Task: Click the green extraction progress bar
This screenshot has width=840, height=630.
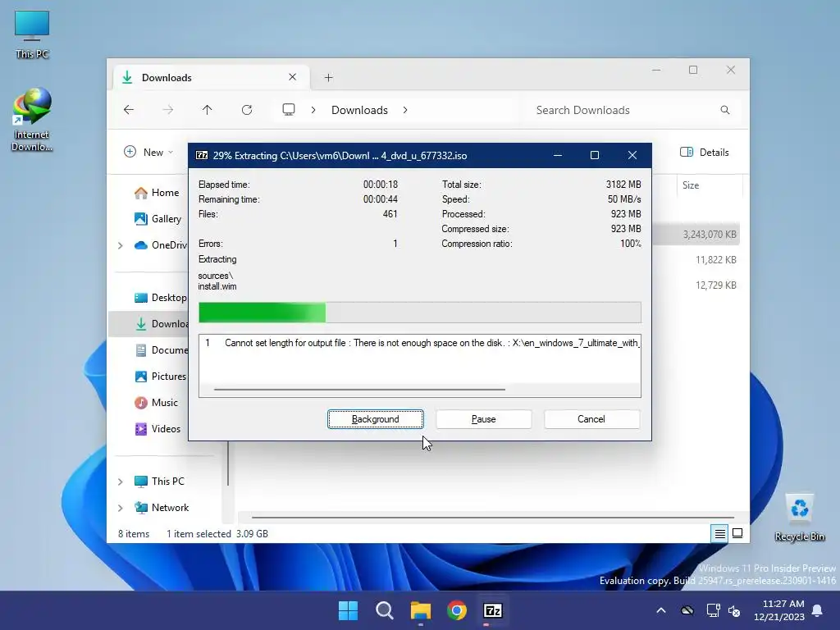Action: click(419, 313)
